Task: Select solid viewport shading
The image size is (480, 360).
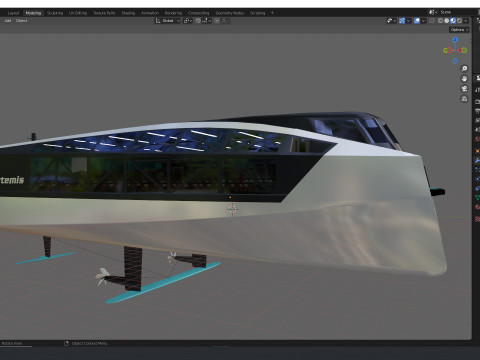Action: 447,21
